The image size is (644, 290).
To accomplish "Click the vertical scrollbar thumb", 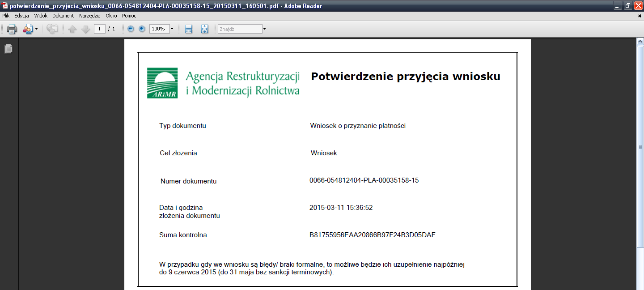I will [640, 147].
